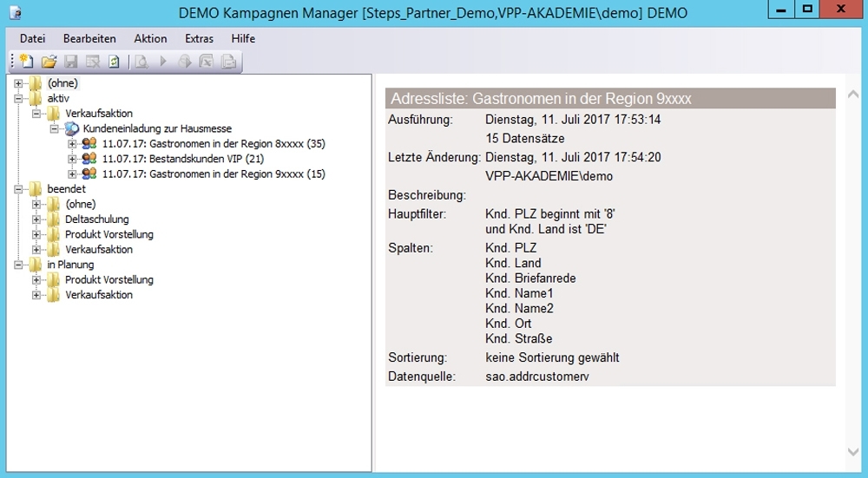
Task: Click the New campaign toolbar icon
Action: tap(27, 62)
